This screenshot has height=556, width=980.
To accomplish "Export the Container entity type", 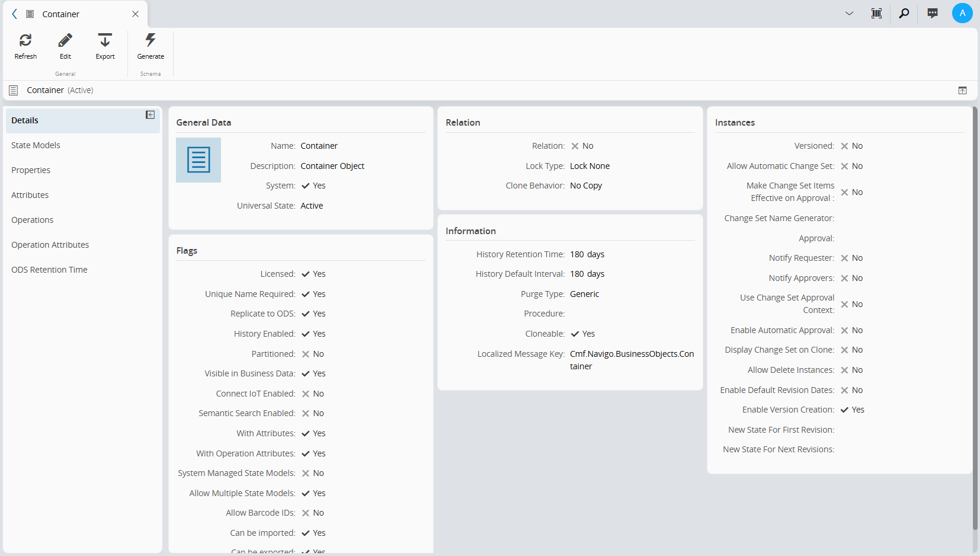I will (105, 46).
